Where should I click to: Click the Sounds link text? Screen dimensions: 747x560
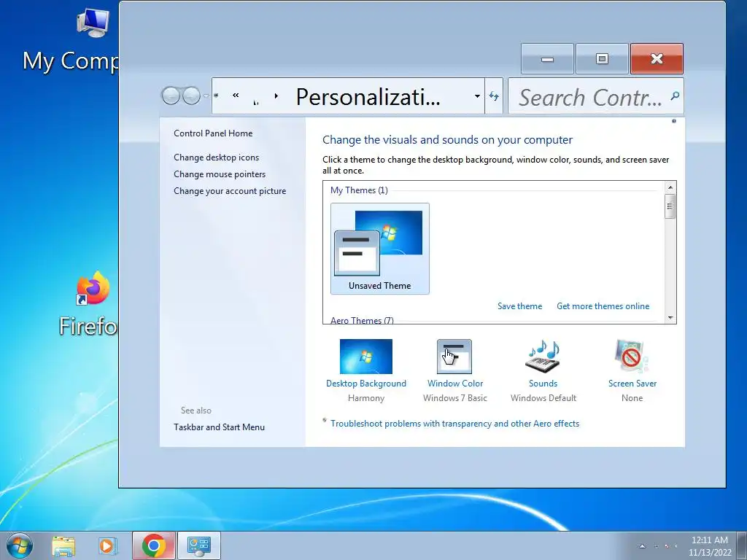click(x=543, y=384)
